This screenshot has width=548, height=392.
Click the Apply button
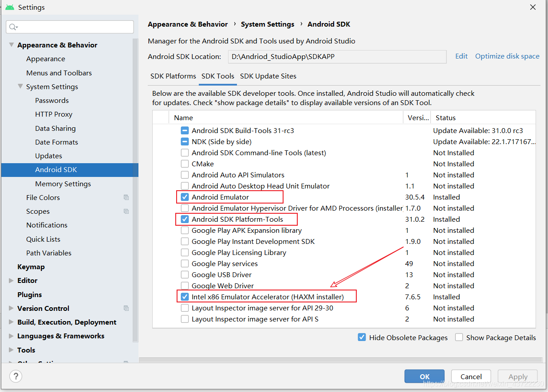tap(518, 376)
